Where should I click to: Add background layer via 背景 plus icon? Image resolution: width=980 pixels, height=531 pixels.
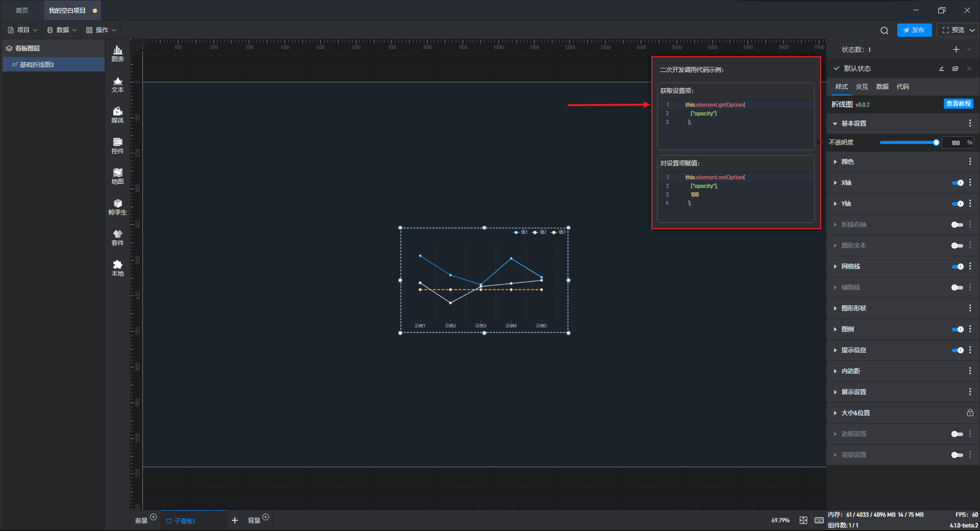point(266,517)
